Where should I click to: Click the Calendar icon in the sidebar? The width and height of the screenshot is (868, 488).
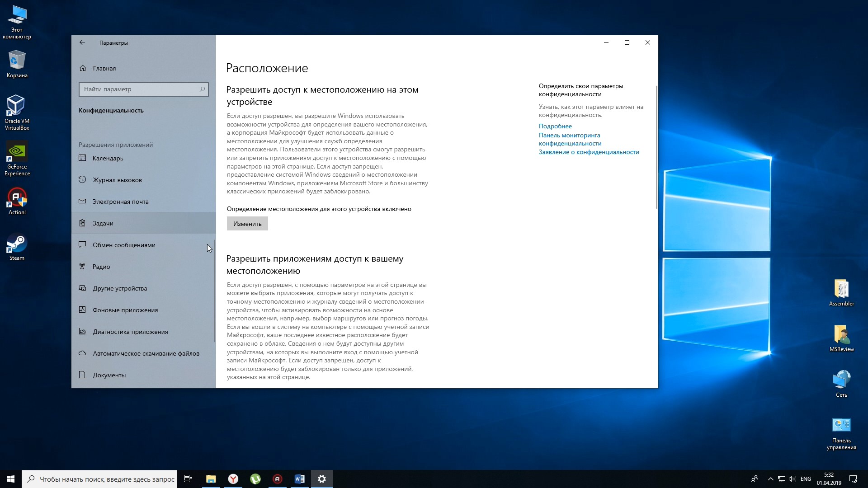pyautogui.click(x=82, y=158)
